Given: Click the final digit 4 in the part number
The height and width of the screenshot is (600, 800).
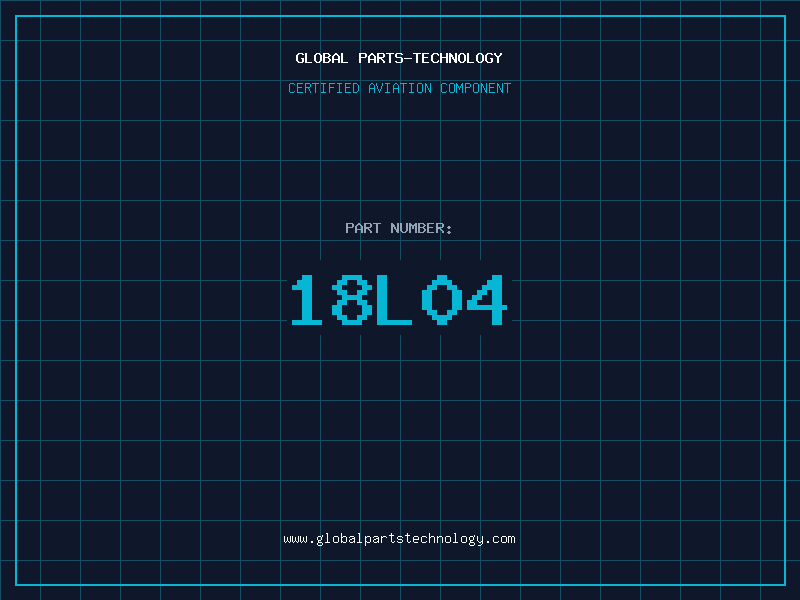Looking at the screenshot, I should 486,300.
